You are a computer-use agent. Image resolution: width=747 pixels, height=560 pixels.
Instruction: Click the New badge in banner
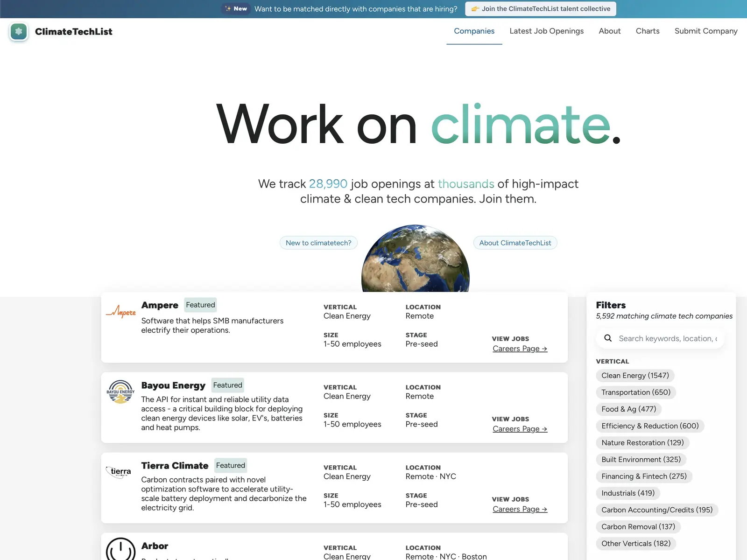coord(236,9)
